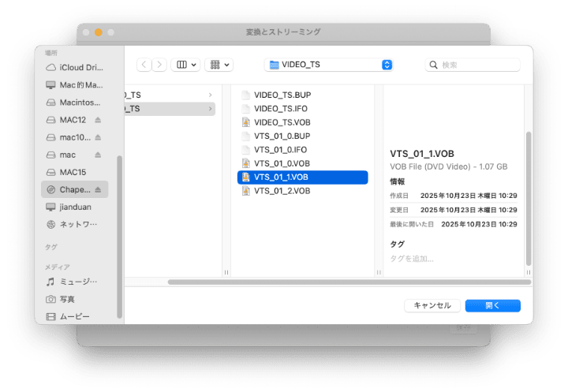This screenshot has height=392, width=568.
Task: Click the 開く button
Action: tap(492, 306)
